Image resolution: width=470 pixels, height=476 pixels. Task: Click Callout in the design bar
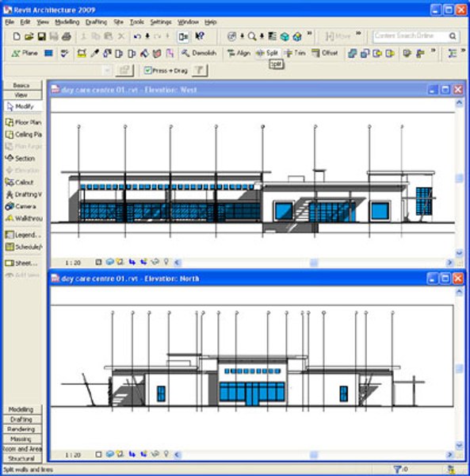point(19,182)
